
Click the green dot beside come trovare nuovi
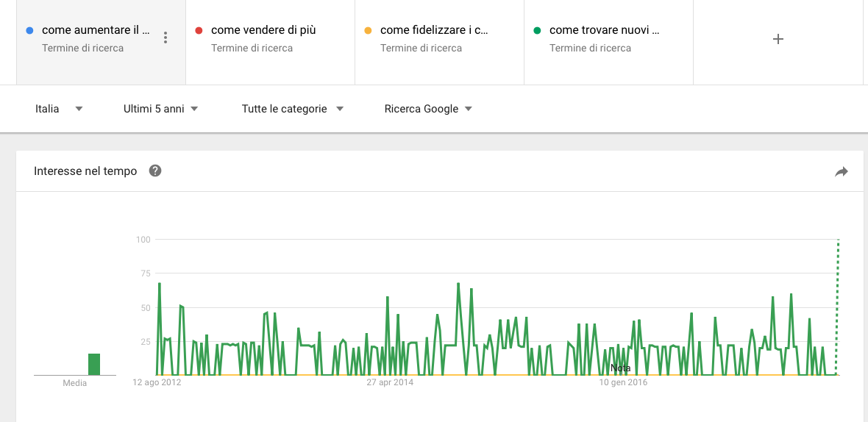[537, 30]
